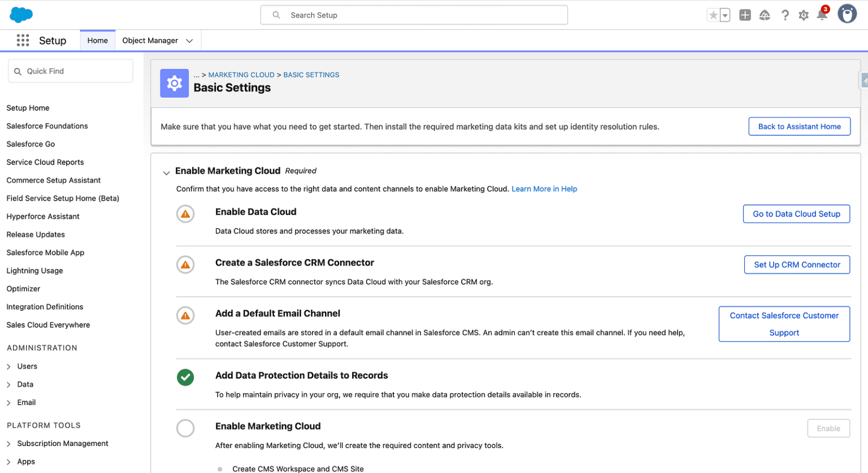
Task: Click the disabled Enable button
Action: click(828, 428)
